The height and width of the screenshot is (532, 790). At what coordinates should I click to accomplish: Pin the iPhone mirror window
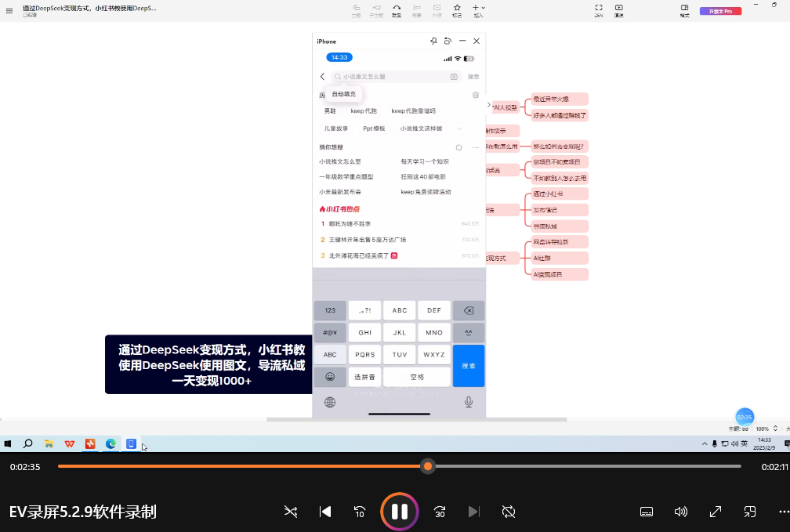pos(433,41)
